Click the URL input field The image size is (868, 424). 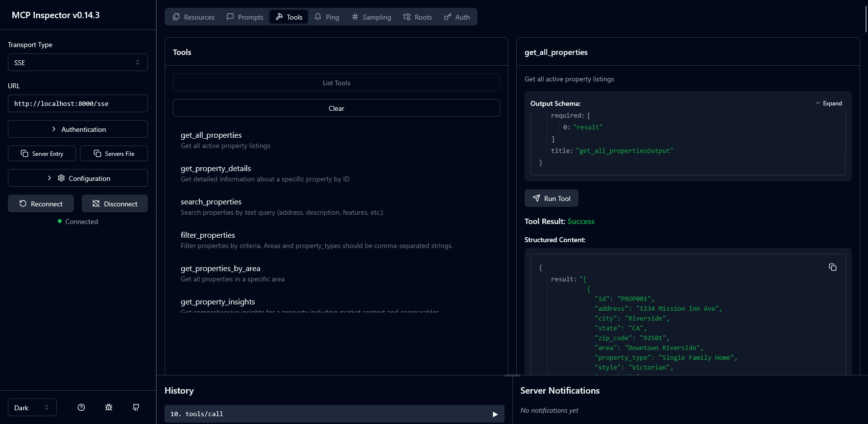coord(78,103)
